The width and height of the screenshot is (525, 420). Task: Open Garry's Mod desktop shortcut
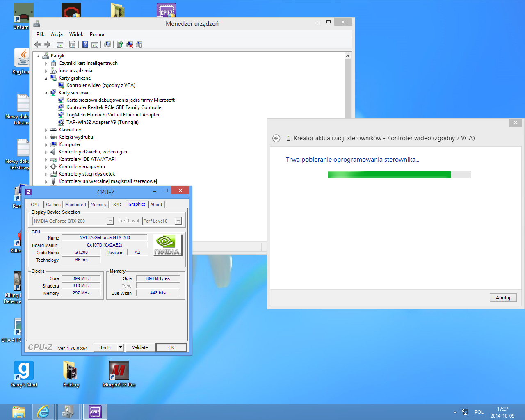point(24,374)
